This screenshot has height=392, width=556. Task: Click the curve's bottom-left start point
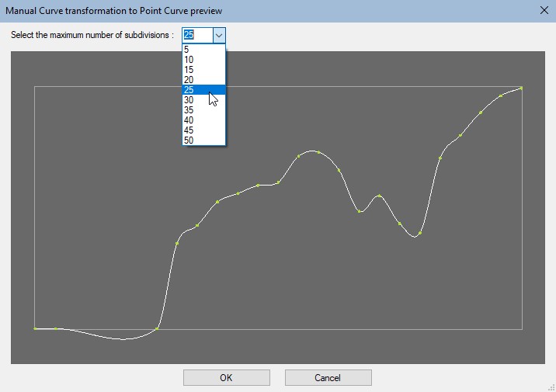tap(36, 328)
